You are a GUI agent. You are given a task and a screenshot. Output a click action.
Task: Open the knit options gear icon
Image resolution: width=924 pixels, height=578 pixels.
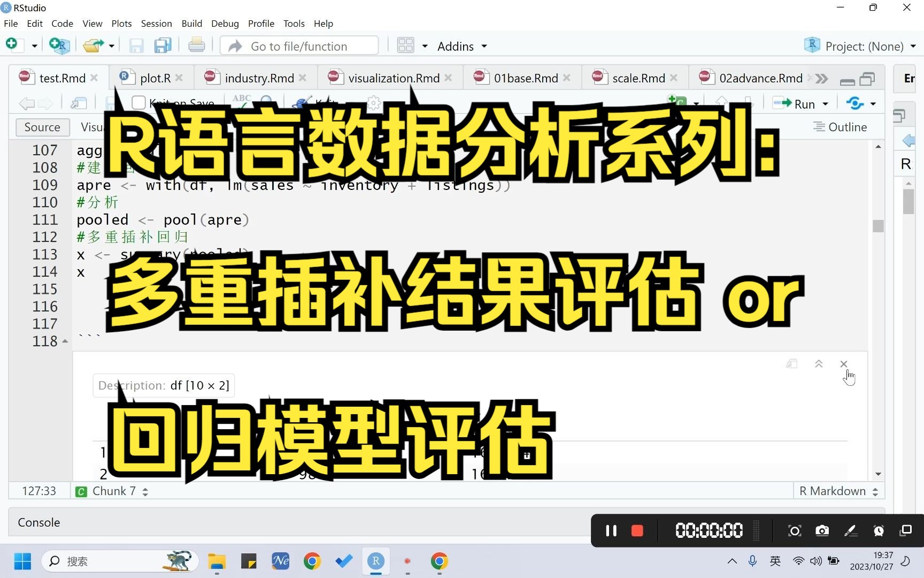click(x=374, y=103)
